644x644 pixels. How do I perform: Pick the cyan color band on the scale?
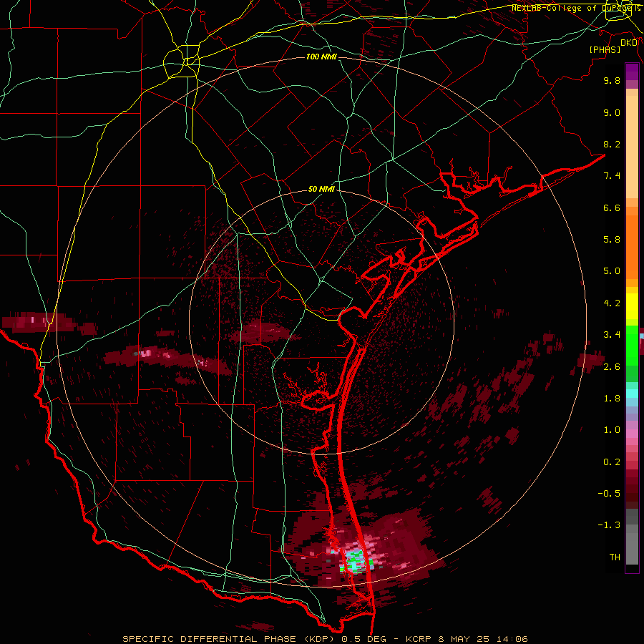pos(632,393)
